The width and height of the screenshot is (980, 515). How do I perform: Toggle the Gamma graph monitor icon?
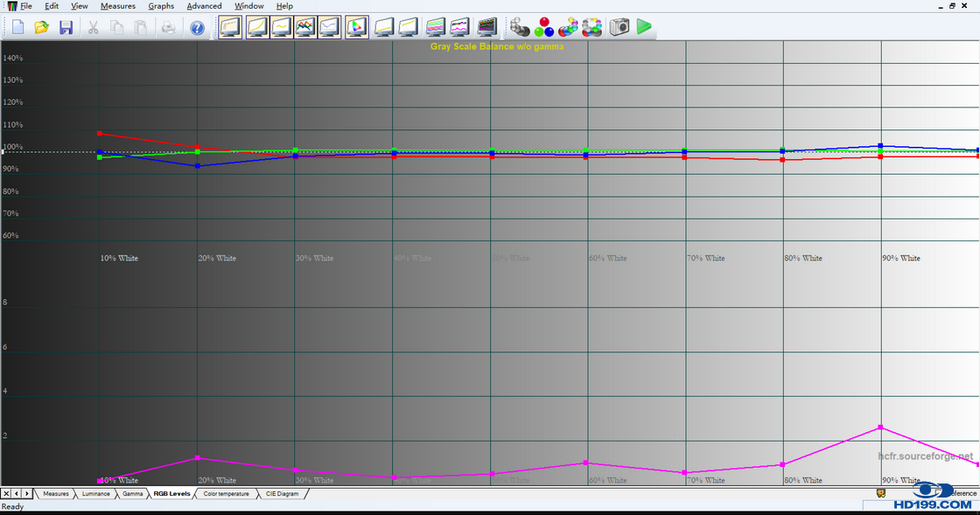281,27
